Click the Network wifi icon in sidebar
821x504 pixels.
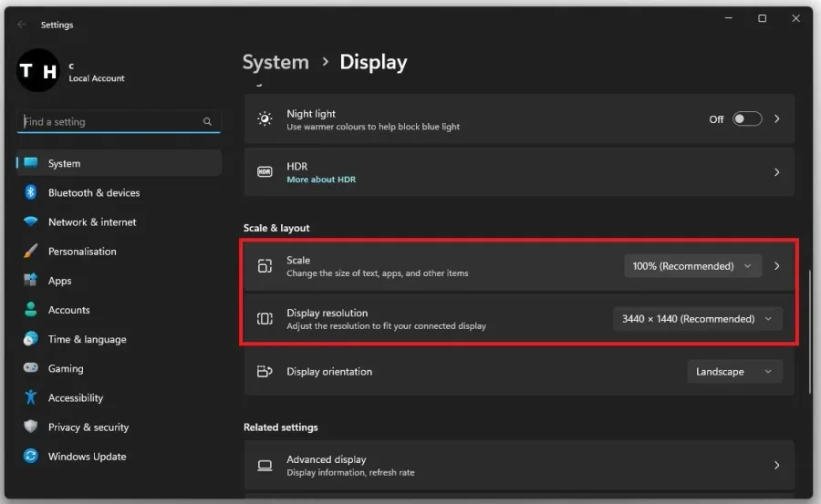[x=31, y=221]
